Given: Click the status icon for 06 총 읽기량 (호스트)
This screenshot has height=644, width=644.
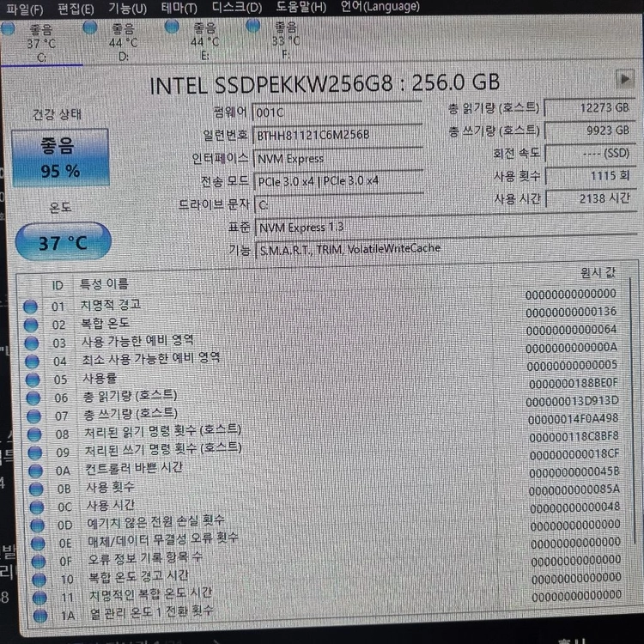Looking at the screenshot, I should tap(33, 398).
